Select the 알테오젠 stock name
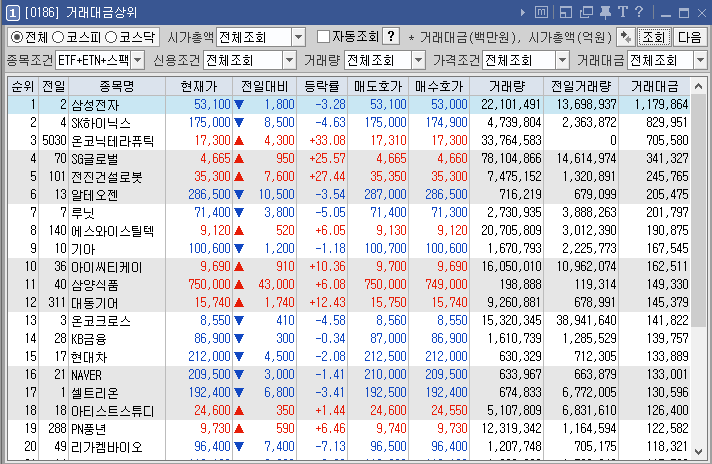 (x=94, y=195)
